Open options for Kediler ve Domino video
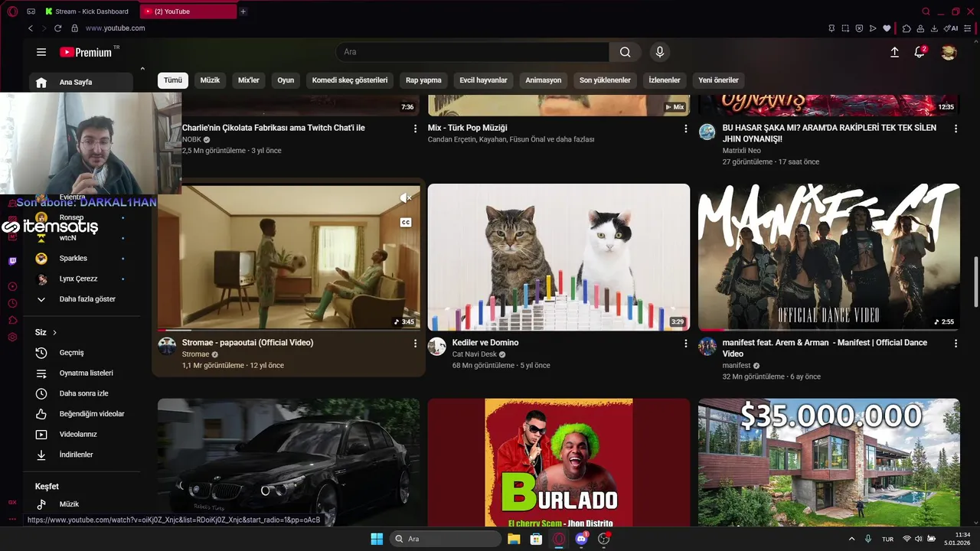Image resolution: width=980 pixels, height=551 pixels. 686,344
